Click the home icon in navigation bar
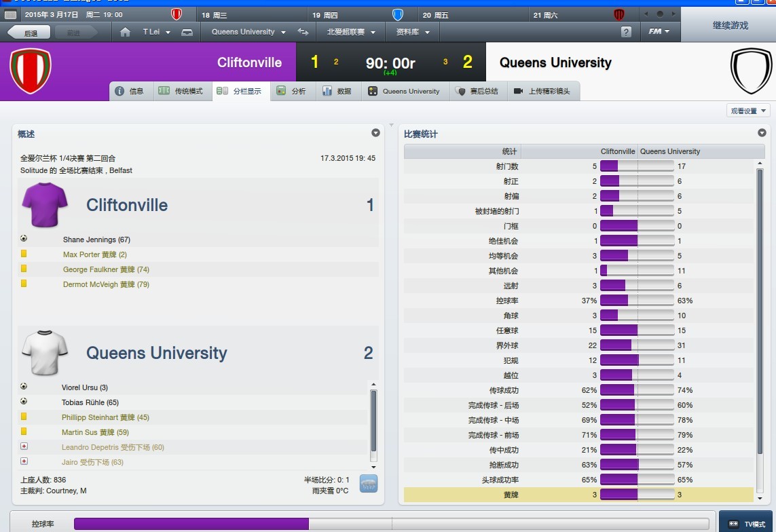The width and height of the screenshot is (776, 532). click(124, 32)
